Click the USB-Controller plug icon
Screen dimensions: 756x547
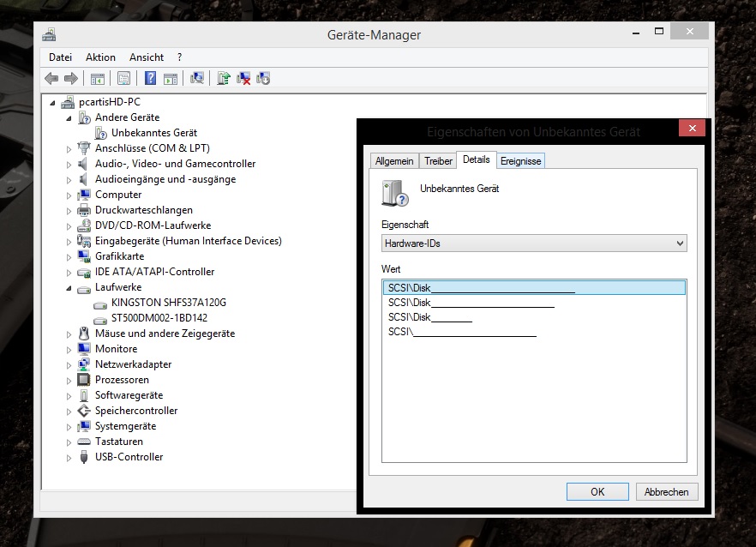click(x=84, y=457)
